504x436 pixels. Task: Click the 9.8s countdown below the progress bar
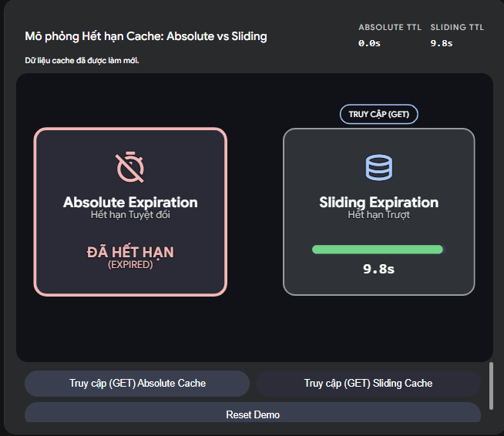click(x=378, y=269)
